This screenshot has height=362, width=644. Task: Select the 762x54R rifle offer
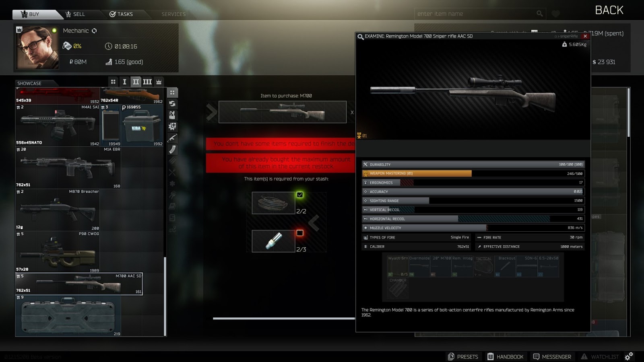coord(132,96)
